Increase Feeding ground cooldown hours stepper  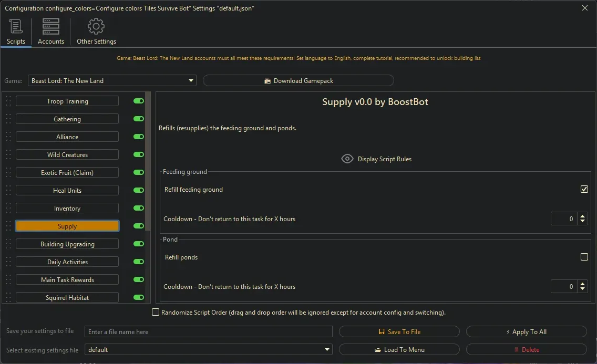(x=582, y=216)
